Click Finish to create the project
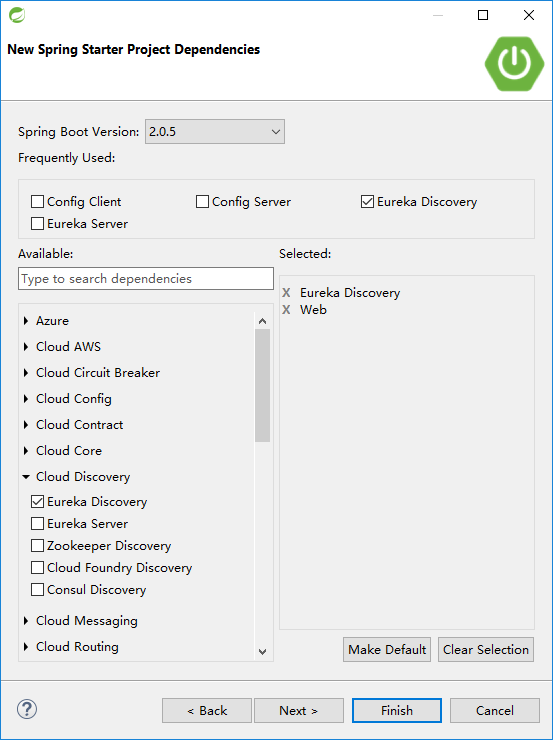This screenshot has height=740, width=553. pos(397,711)
